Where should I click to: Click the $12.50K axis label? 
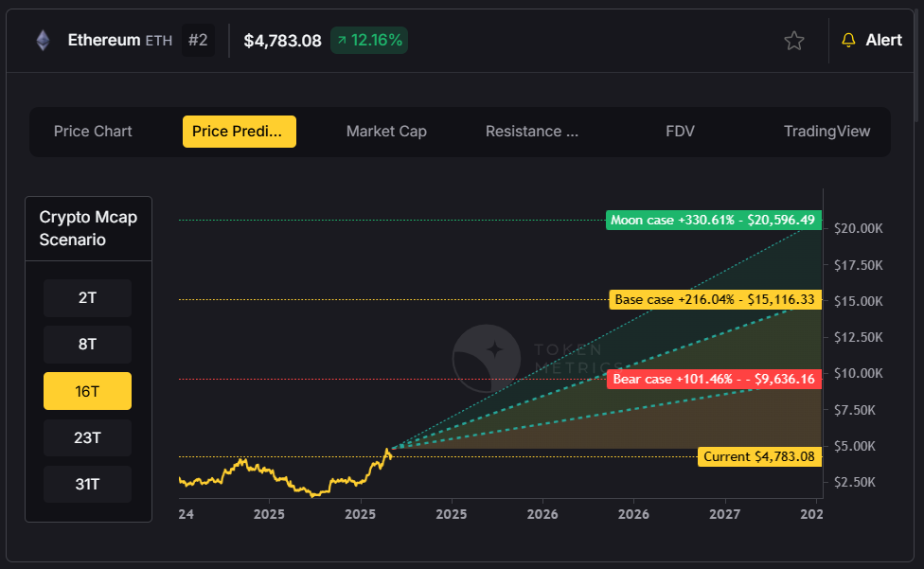[858, 337]
